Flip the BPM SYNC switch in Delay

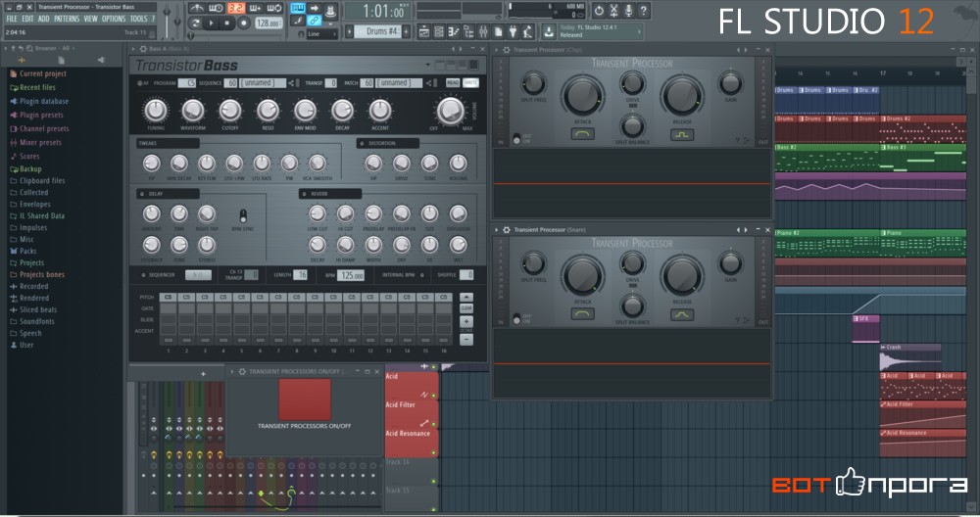(243, 216)
